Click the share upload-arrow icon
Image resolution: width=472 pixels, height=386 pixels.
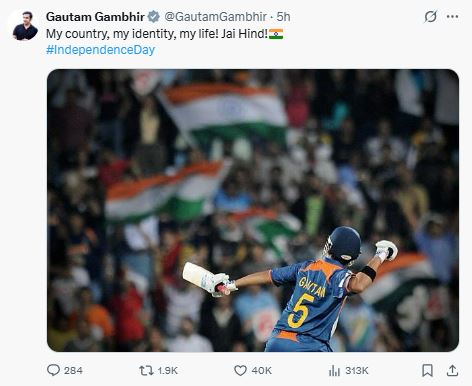(452, 370)
